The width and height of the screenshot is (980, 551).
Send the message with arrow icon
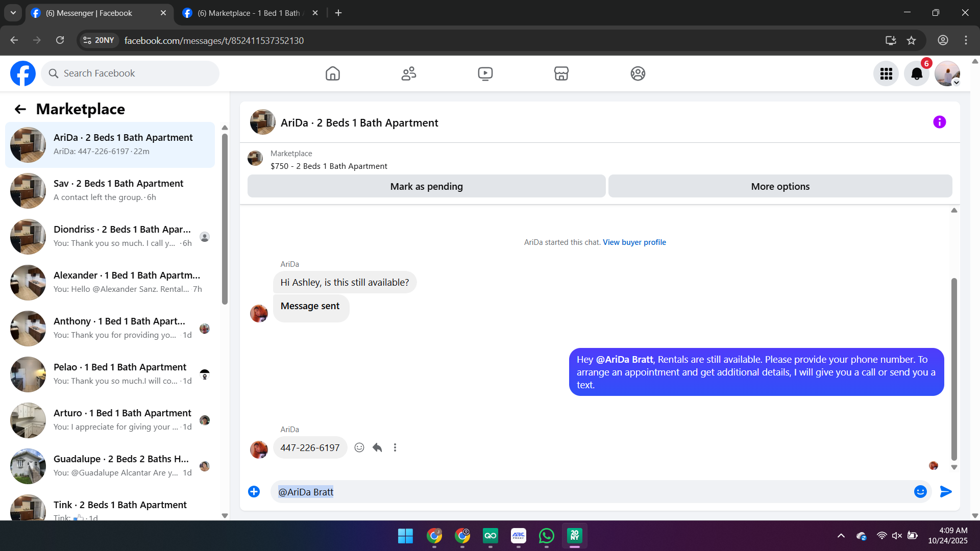[x=946, y=491]
